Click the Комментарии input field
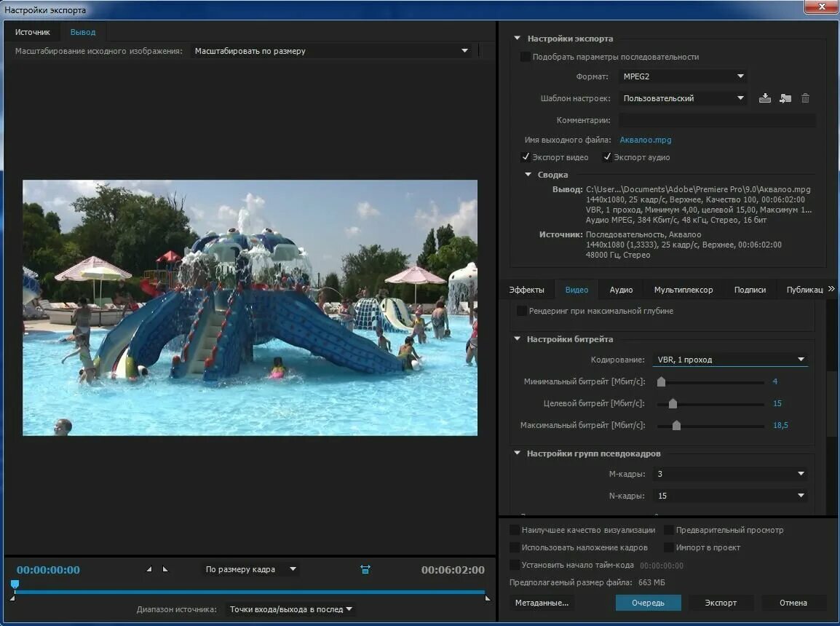840x626 pixels. pyautogui.click(x=717, y=120)
